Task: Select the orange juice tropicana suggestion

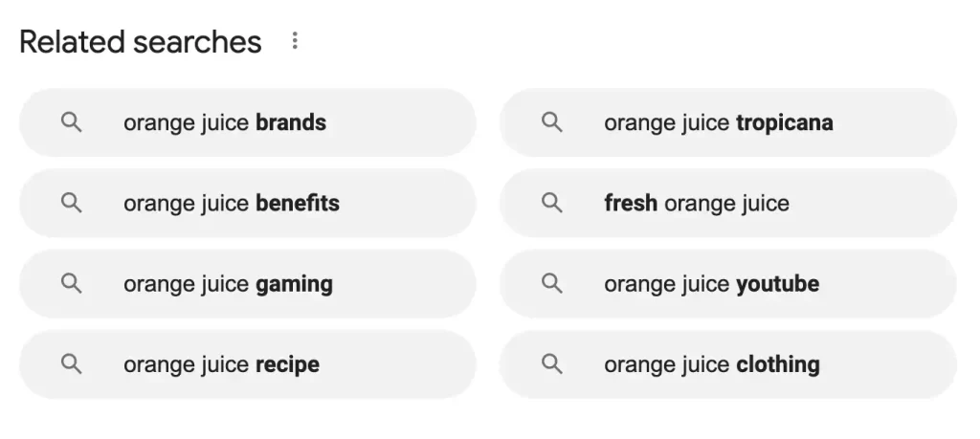Action: coord(728,122)
